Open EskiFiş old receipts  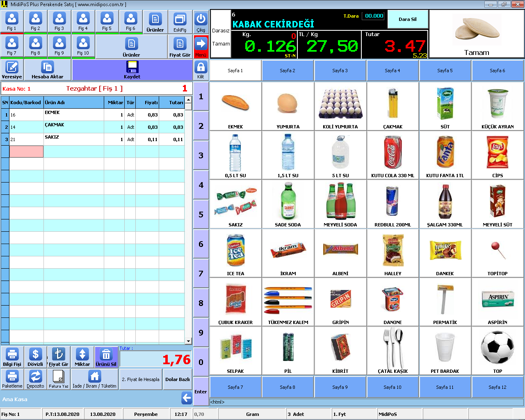[x=180, y=22]
